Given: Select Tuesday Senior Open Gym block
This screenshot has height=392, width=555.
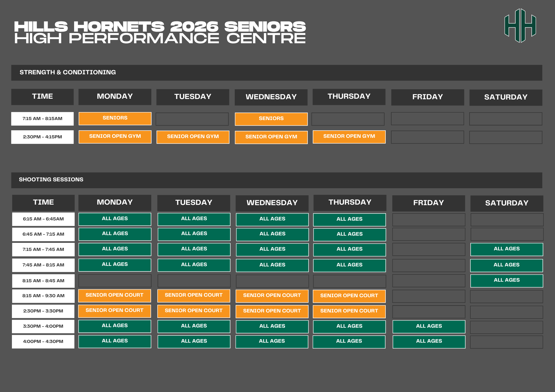Looking at the screenshot, I should click(193, 137).
